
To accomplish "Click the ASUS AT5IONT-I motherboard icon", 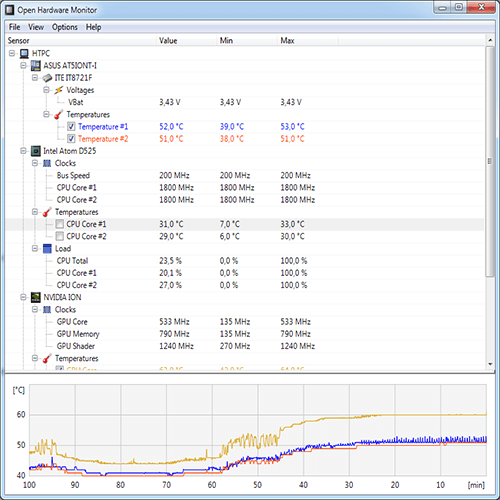I will pyautogui.click(x=36, y=66).
